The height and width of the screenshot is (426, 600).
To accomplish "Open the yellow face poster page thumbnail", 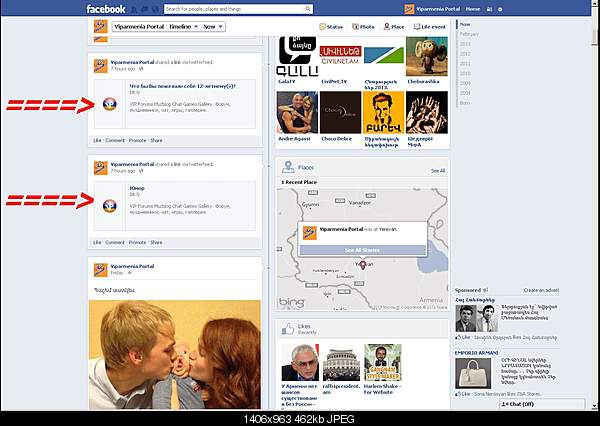I will click(x=383, y=112).
